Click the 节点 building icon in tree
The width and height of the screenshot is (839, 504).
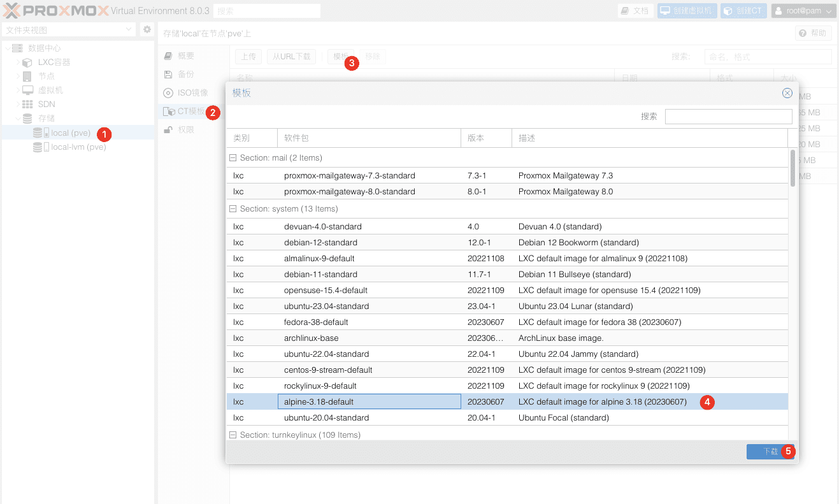pos(27,76)
